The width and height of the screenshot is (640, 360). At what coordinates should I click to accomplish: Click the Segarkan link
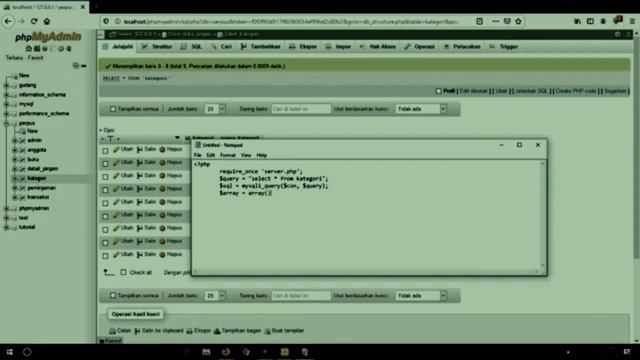[x=615, y=91]
